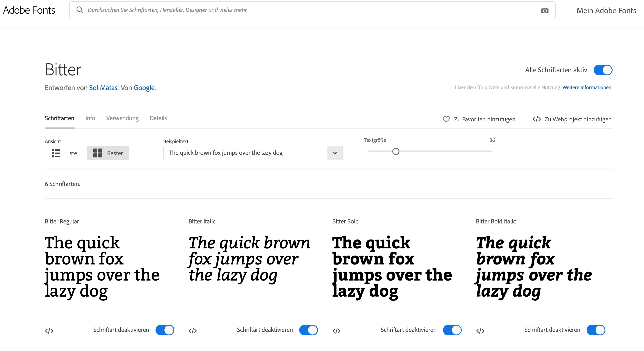Viewport: 644px width, 351px height.
Task: Click the embed code icon under Bitter Bold Italic
Action: tap(480, 331)
